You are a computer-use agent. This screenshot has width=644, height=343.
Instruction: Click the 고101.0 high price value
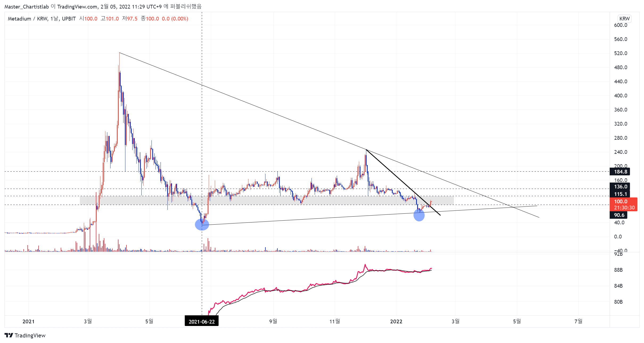tap(110, 19)
